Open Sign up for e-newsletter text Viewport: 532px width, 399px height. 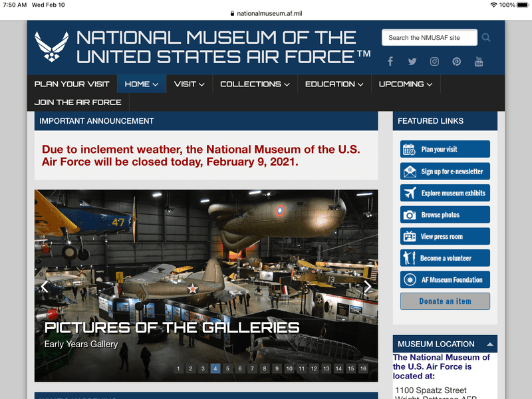452,172
